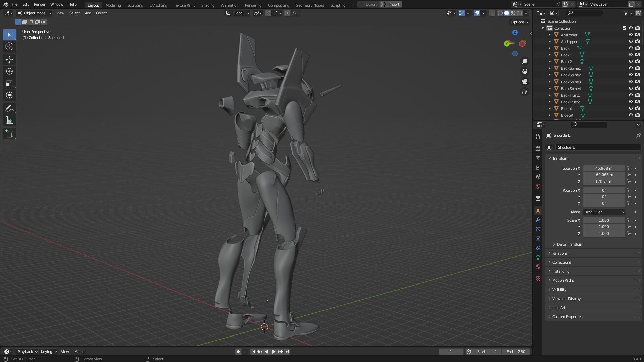Uncheck the Collection exclude checkbox

[624, 28]
